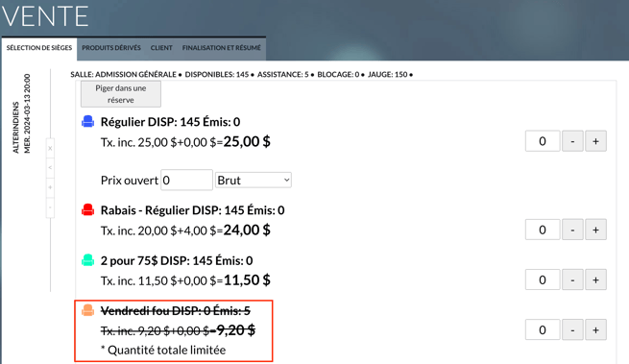The width and height of the screenshot is (629, 364).
Task: Click the small plus icon in side toolbar
Action: click(50, 187)
